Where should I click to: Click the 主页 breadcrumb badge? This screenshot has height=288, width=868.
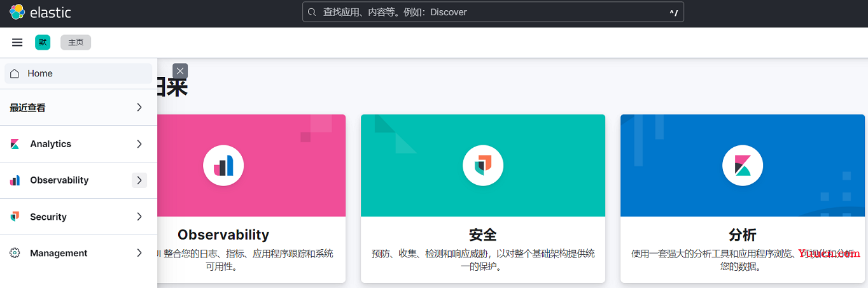point(76,43)
